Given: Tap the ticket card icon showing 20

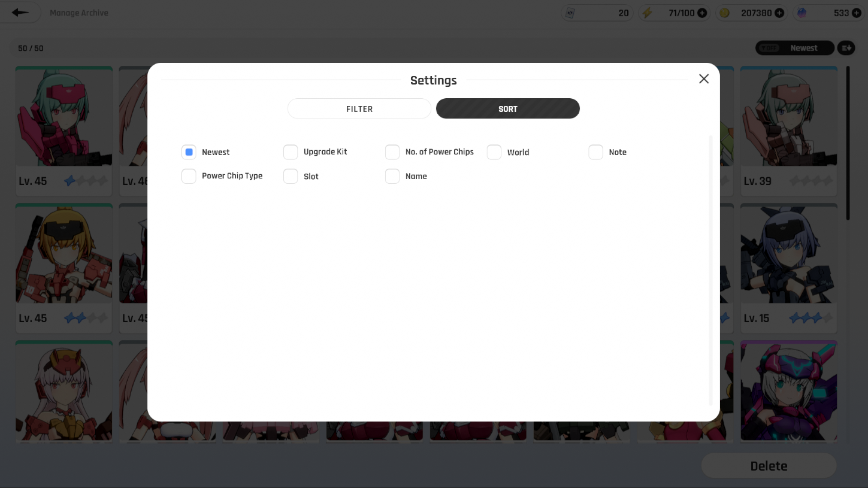Looking at the screenshot, I should pyautogui.click(x=570, y=13).
